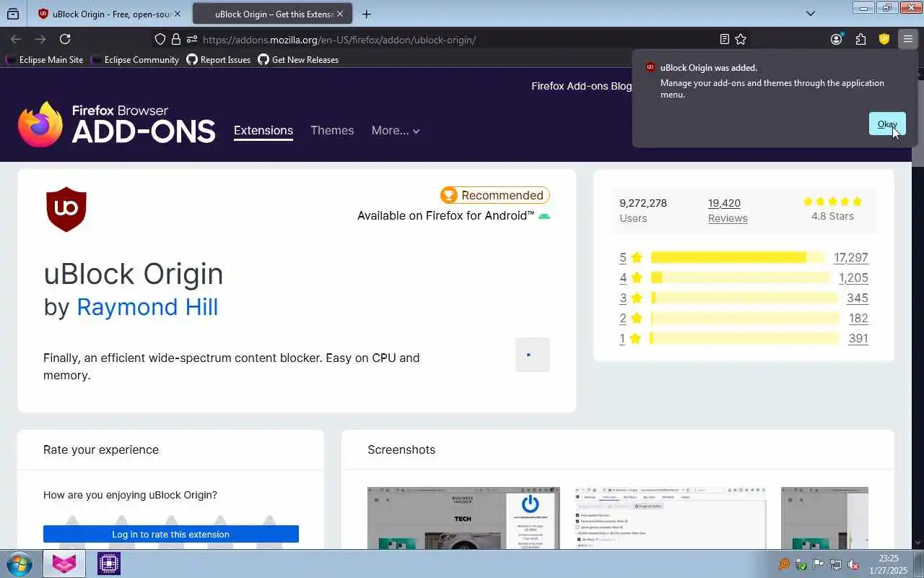Open the purple chip taskbar icon
The image size is (924, 578).
(x=109, y=564)
